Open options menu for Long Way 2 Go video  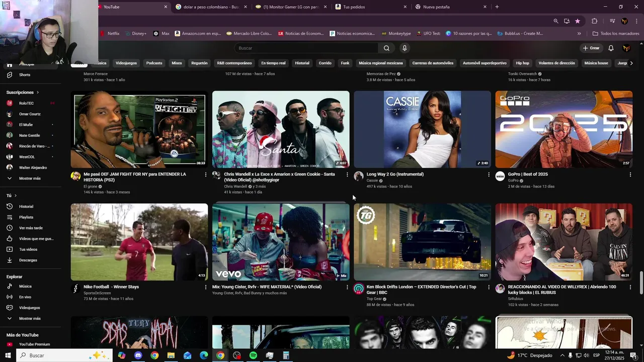[489, 174]
